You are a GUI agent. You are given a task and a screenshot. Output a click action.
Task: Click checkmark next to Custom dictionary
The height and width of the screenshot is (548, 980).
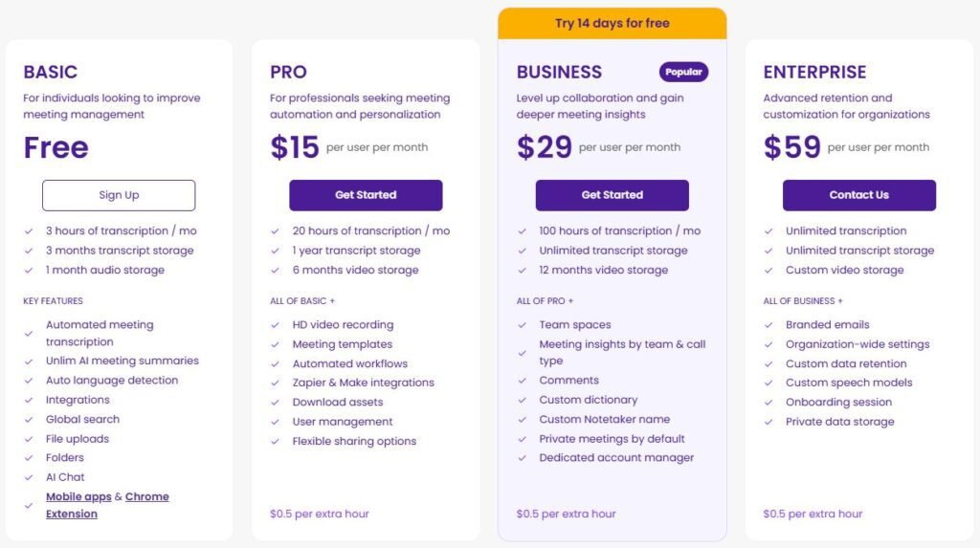point(523,401)
